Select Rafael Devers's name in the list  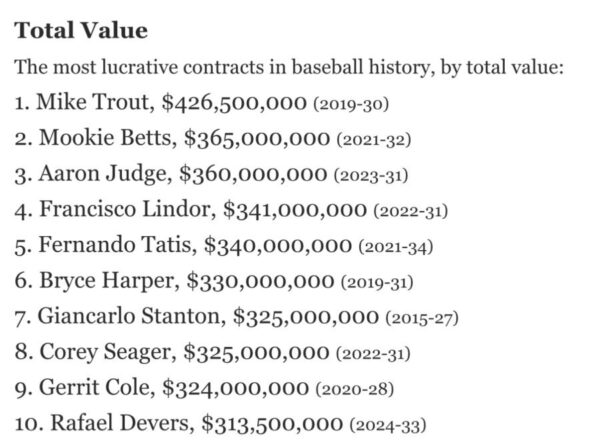click(109, 424)
